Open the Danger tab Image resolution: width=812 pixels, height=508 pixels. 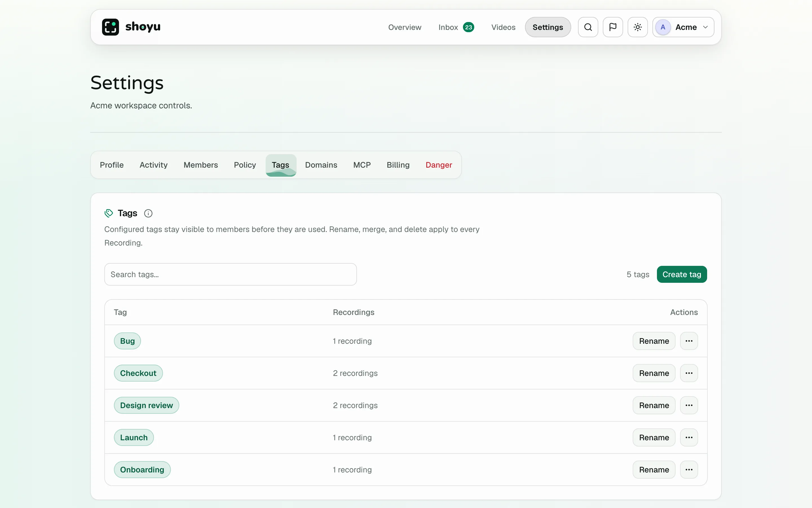[x=438, y=165]
